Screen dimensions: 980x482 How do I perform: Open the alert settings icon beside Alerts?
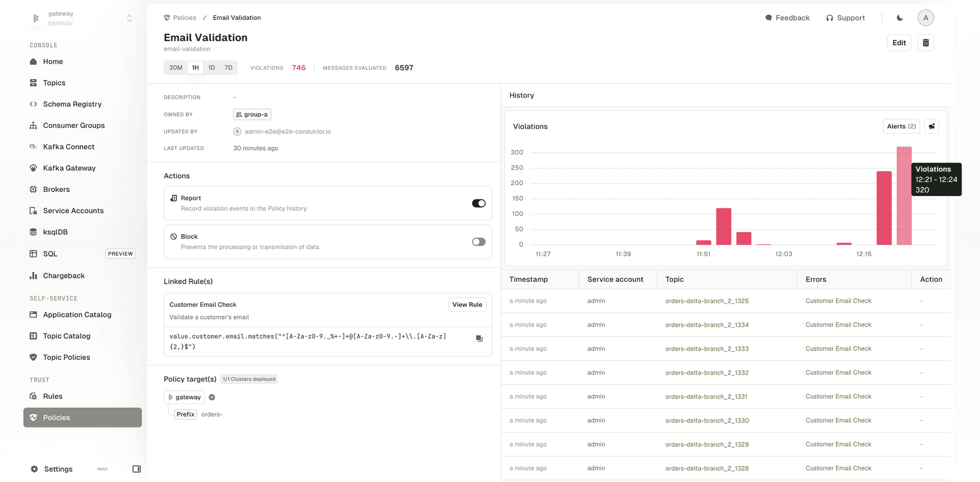[932, 127]
